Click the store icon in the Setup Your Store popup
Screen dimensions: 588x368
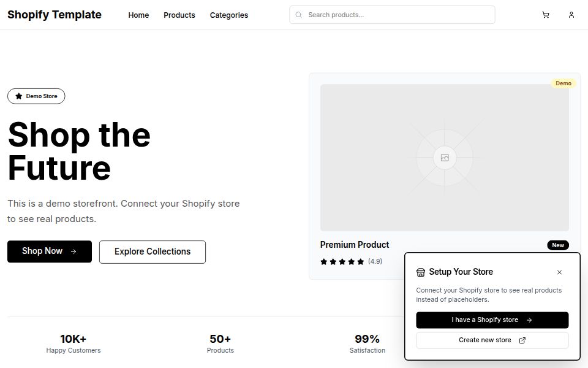[x=421, y=272]
